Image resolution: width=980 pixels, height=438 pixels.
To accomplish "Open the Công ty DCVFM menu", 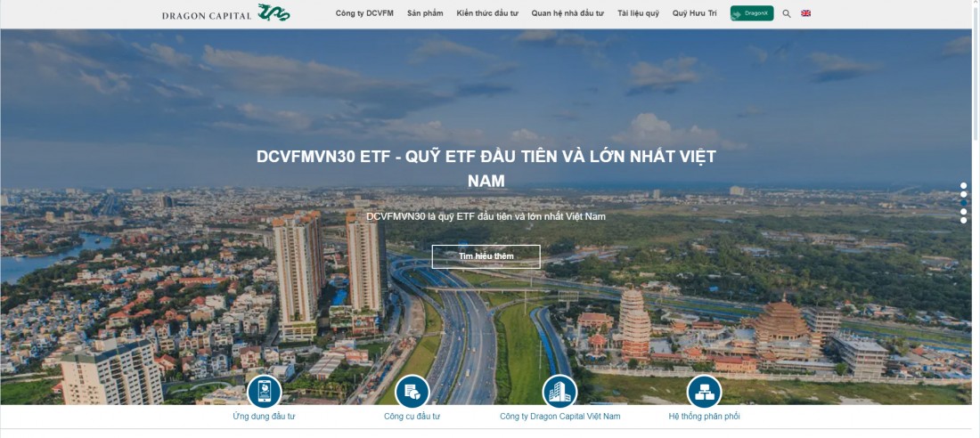I will (364, 13).
